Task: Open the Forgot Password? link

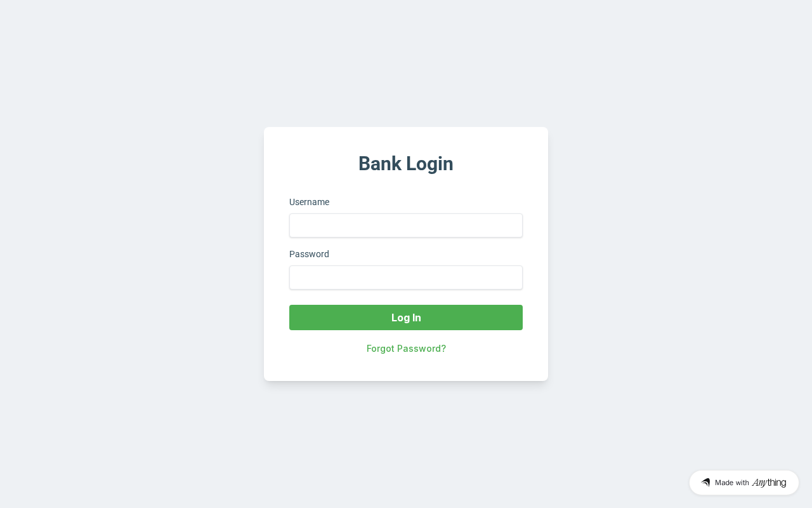Action: pyautogui.click(x=406, y=349)
